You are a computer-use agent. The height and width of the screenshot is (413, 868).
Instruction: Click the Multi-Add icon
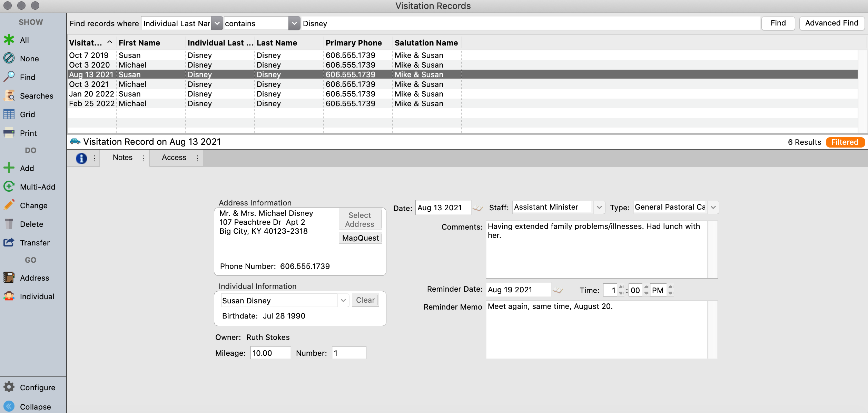pos(9,187)
